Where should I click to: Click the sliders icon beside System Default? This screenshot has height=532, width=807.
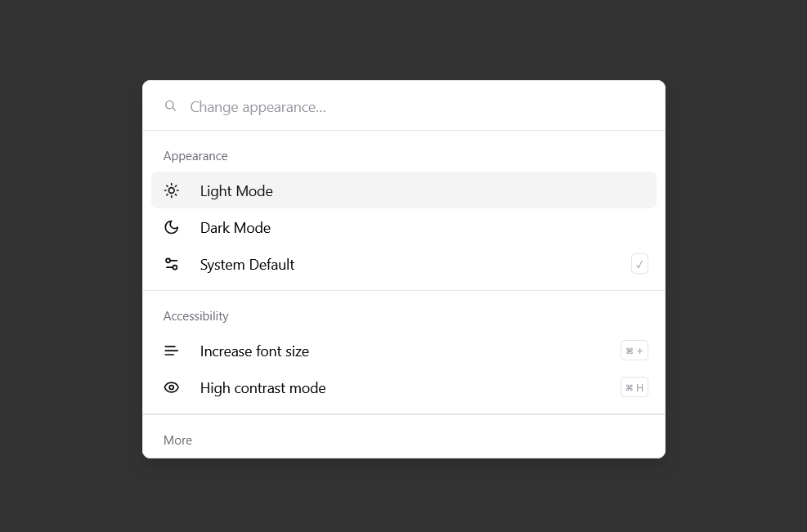tap(172, 264)
